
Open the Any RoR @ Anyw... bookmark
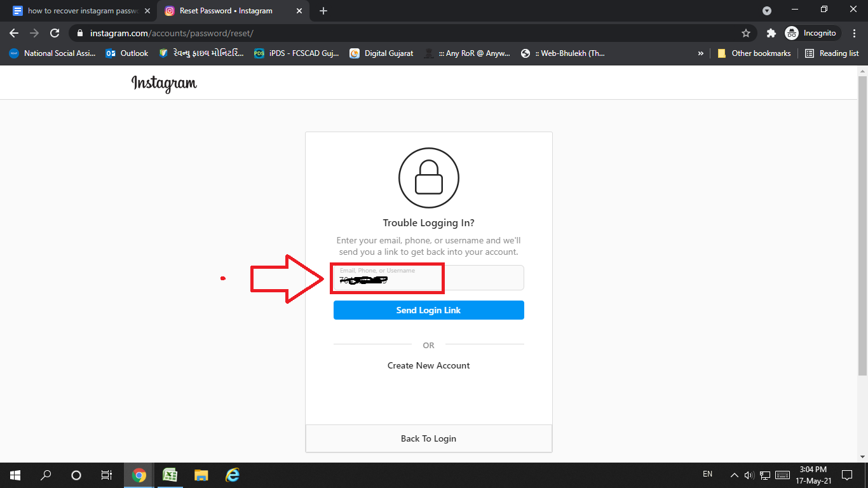click(x=467, y=53)
